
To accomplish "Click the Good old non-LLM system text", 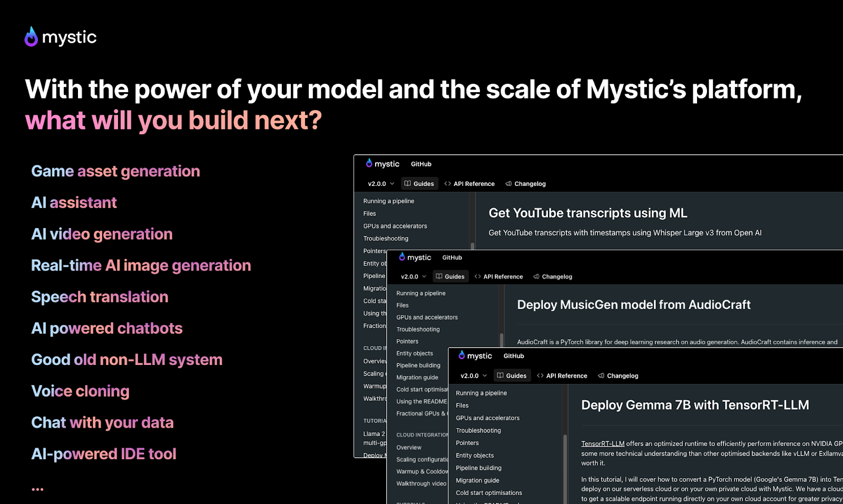I will 126,360.
